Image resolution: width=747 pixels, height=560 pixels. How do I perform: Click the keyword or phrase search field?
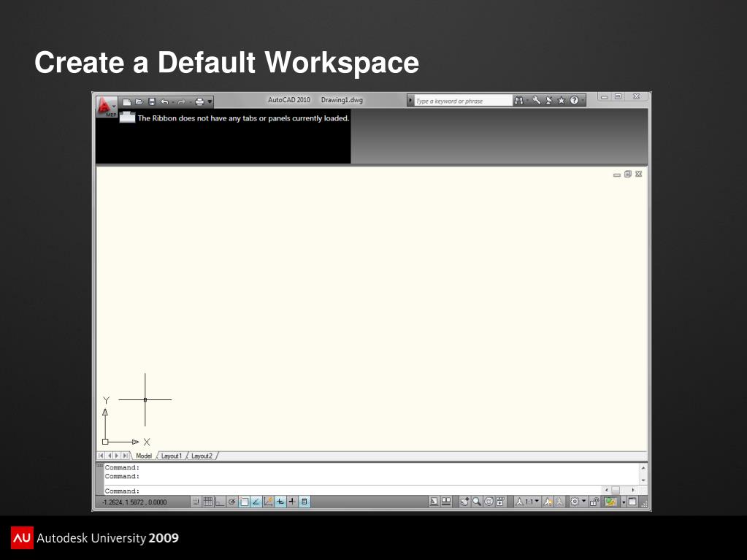point(462,101)
